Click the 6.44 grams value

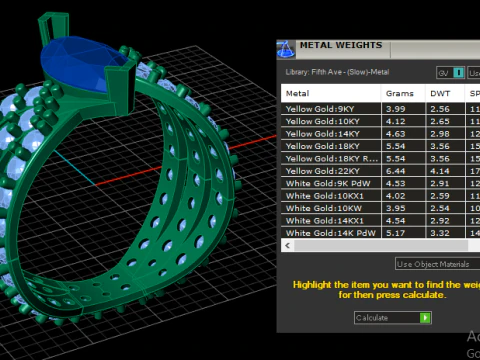396,171
